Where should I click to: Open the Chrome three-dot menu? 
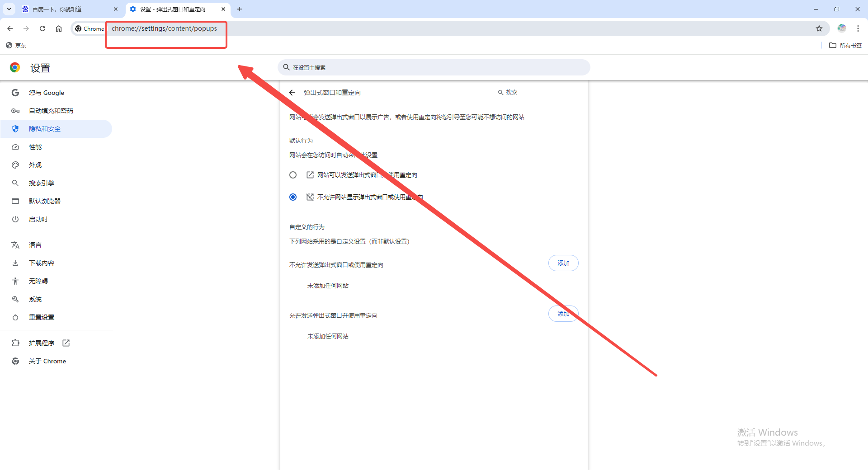858,28
